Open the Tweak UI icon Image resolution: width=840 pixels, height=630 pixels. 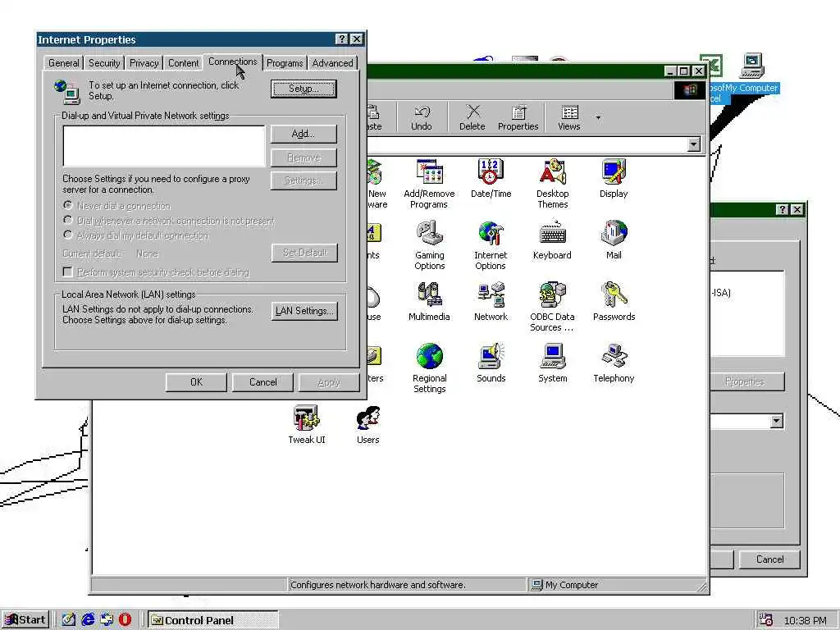307,424
